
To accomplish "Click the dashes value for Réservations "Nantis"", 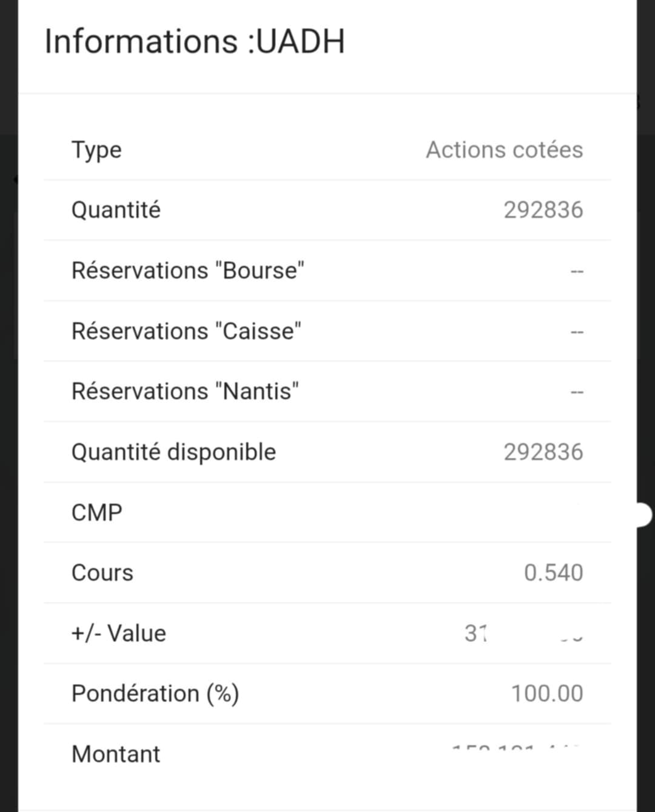I will pos(576,393).
